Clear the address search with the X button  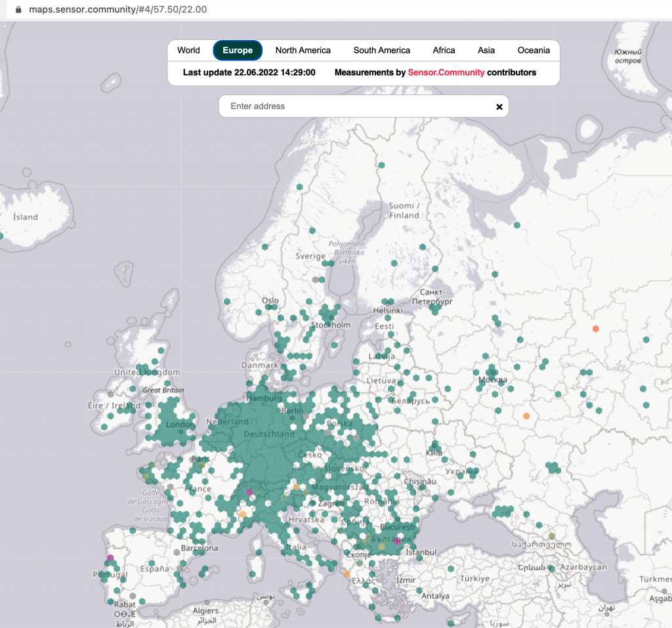point(499,106)
